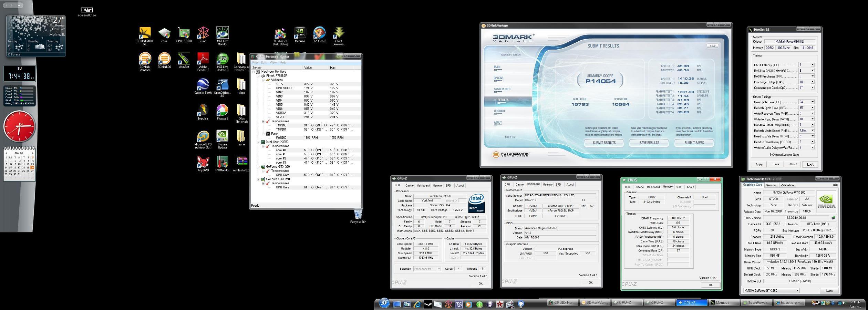Click the Close button in GPU-Z

pyautogui.click(x=829, y=291)
